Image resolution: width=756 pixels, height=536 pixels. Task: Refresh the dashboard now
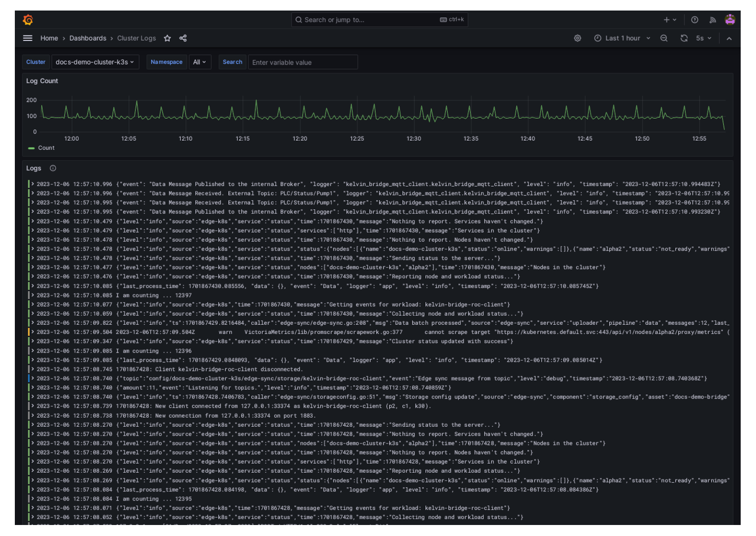point(684,38)
